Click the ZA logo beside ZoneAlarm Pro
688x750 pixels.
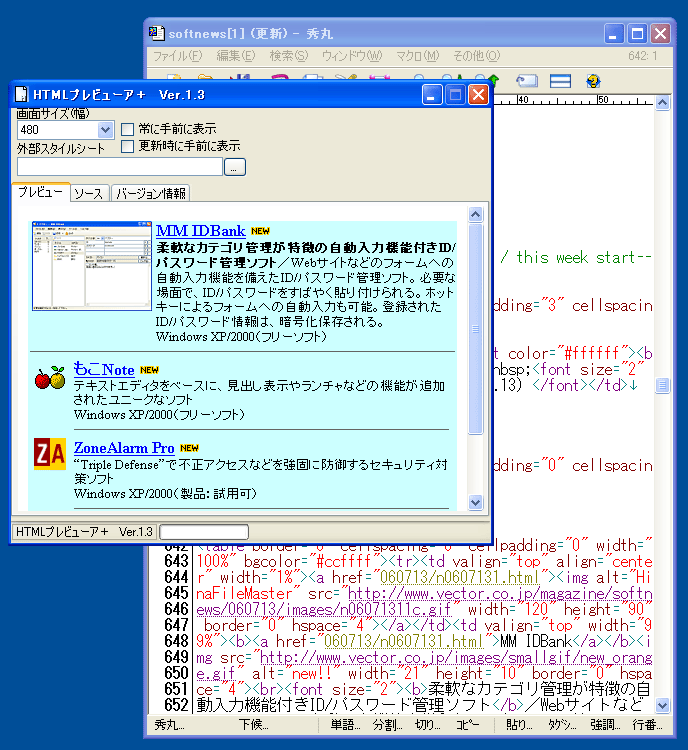click(x=50, y=454)
